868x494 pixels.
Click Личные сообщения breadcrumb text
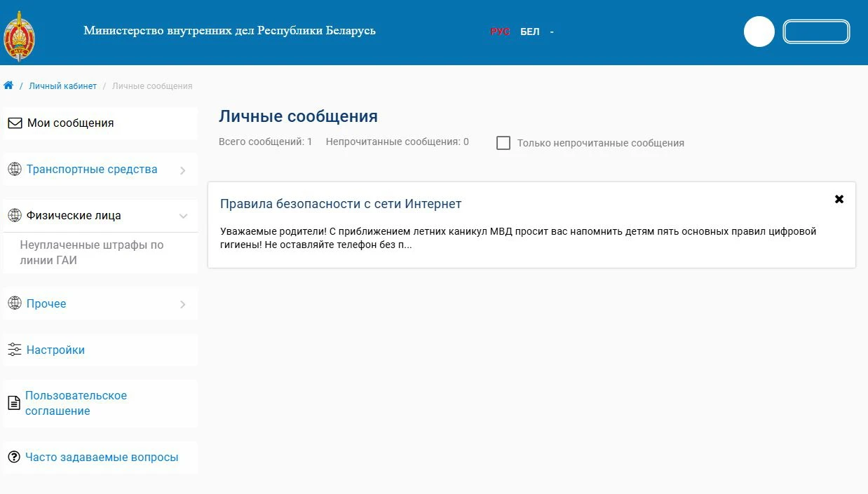152,85
